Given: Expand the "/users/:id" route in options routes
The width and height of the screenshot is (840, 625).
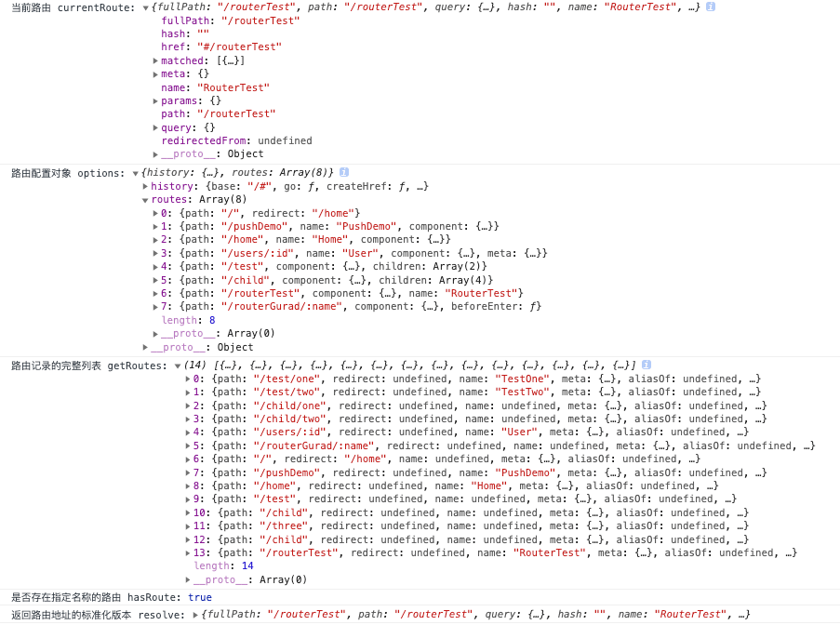Looking at the screenshot, I should pos(155,253).
